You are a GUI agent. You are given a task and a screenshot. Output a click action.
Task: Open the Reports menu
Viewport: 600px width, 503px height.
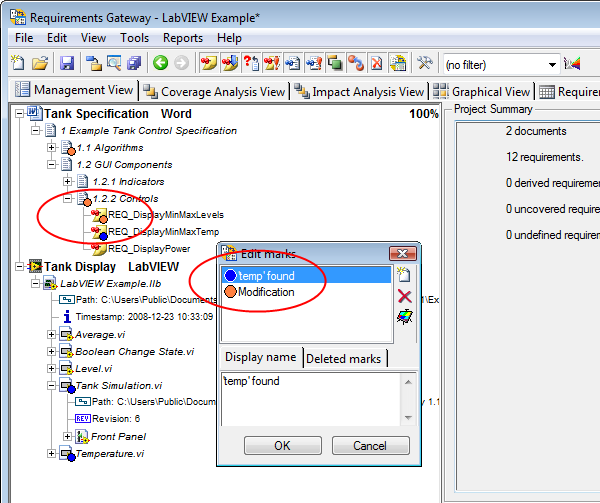(182, 38)
